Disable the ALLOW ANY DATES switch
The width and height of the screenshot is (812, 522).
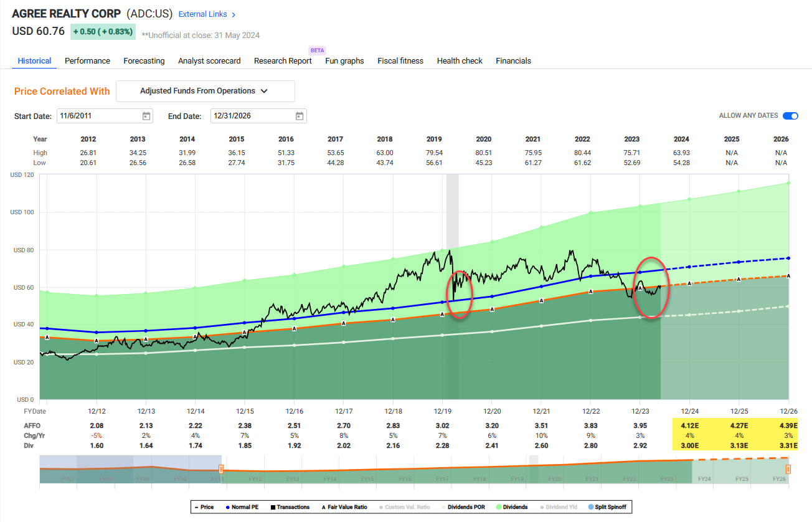click(x=791, y=116)
